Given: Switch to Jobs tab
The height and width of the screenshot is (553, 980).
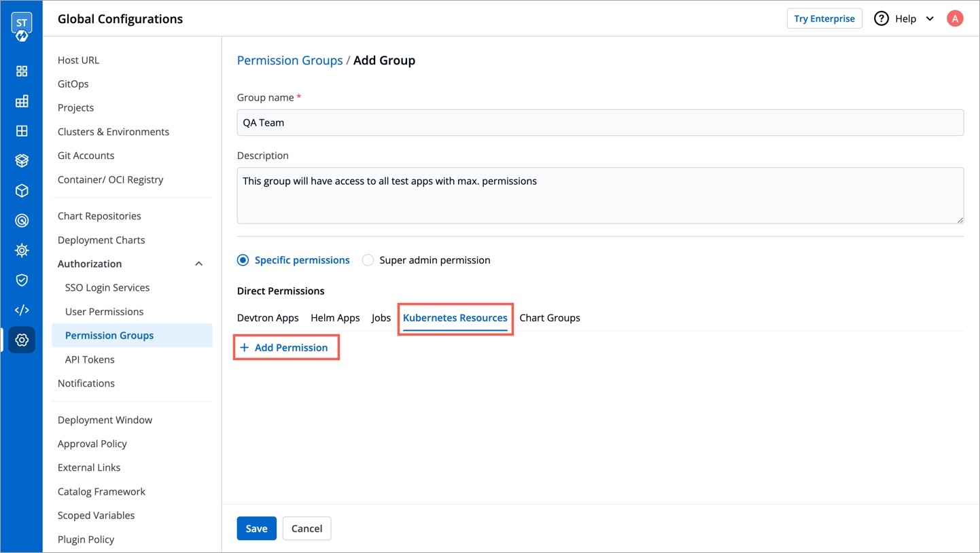Looking at the screenshot, I should [x=381, y=318].
